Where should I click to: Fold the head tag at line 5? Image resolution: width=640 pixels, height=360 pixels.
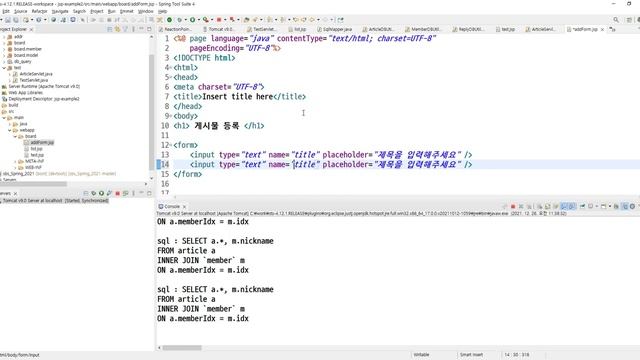tap(171, 77)
